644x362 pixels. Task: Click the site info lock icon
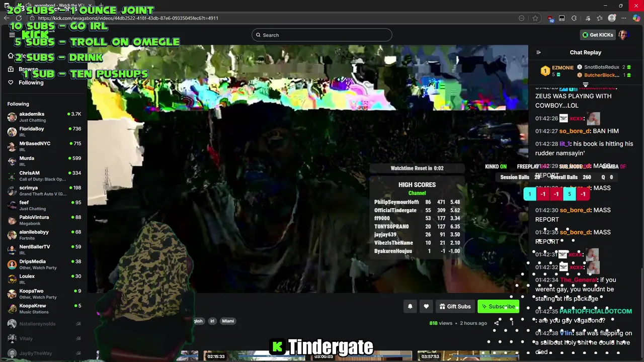pyautogui.click(x=32, y=18)
